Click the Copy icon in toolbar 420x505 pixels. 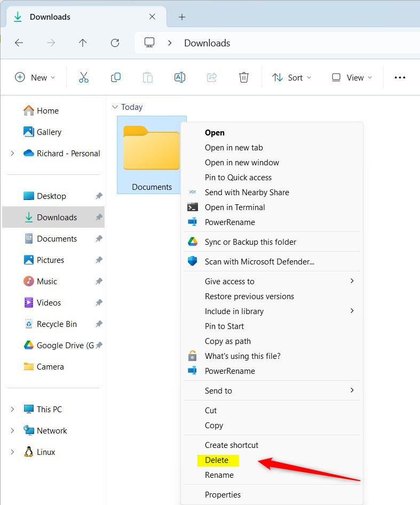point(116,77)
